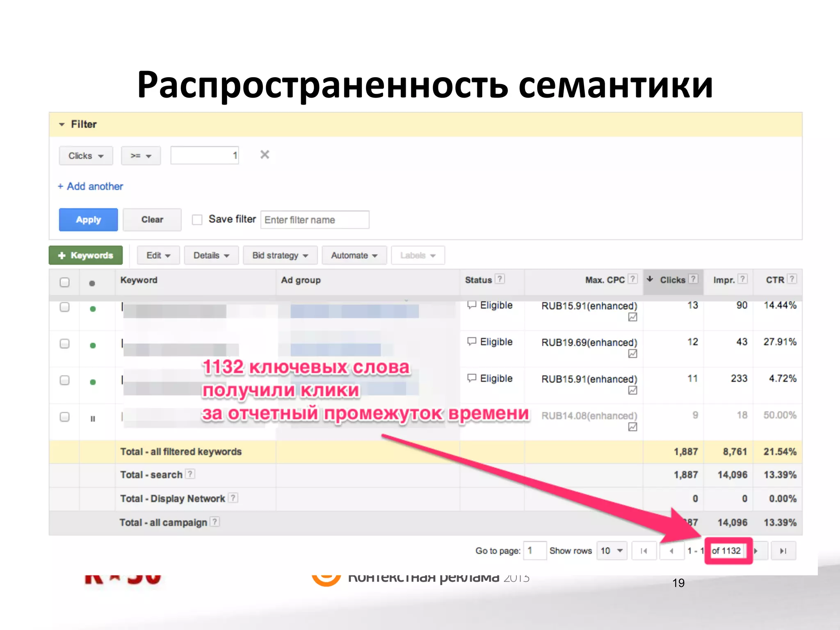This screenshot has height=630, width=840.
Task: Open the Clicks filter metric dropdown
Action: [86, 156]
